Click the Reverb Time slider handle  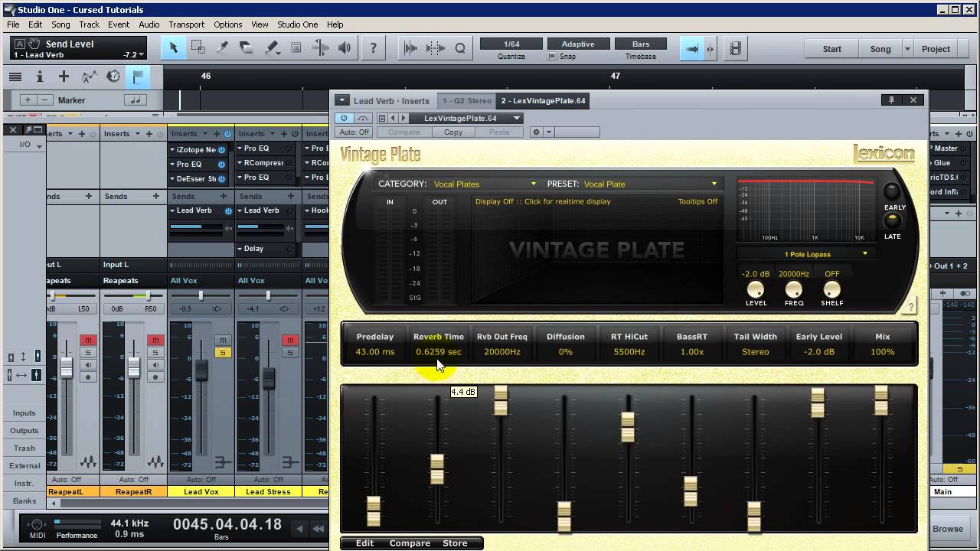click(437, 469)
